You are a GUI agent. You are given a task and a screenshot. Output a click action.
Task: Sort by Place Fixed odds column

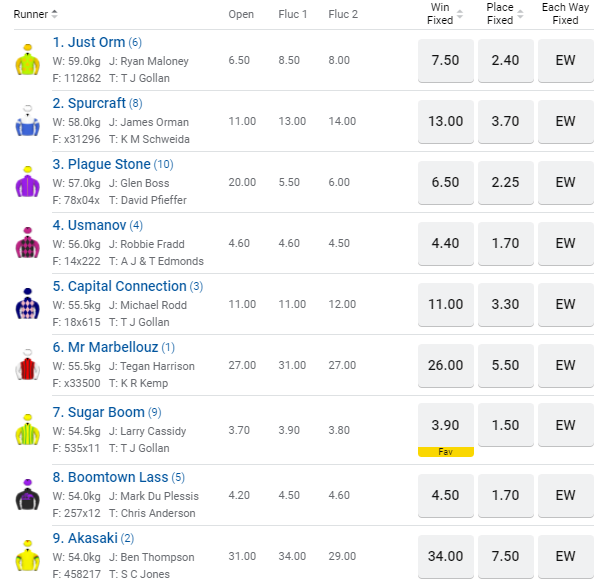coord(519,14)
